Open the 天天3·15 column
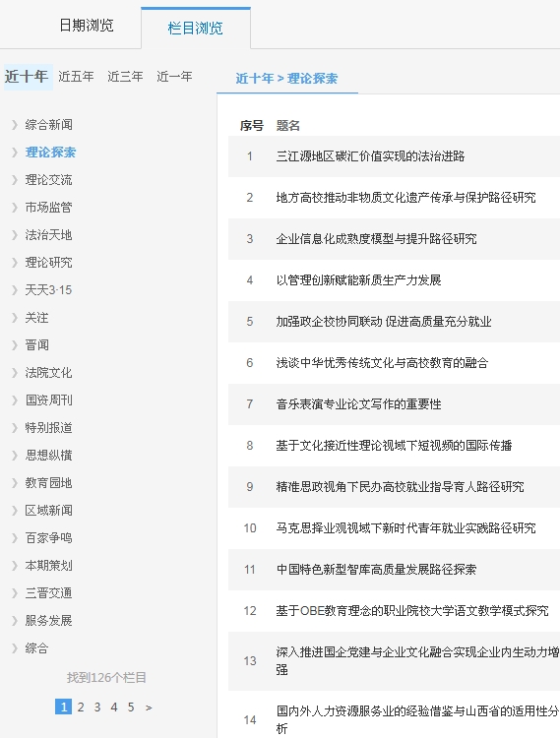Image resolution: width=560 pixels, height=738 pixels. pos(48,290)
